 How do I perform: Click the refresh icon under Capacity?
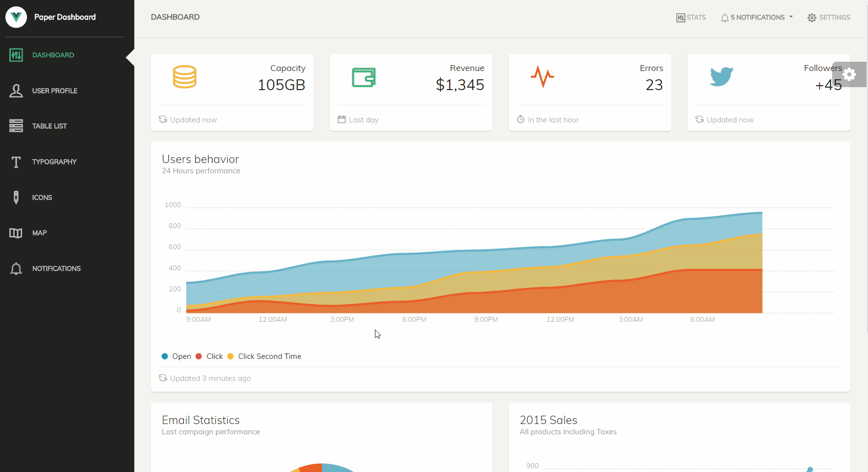(162, 119)
